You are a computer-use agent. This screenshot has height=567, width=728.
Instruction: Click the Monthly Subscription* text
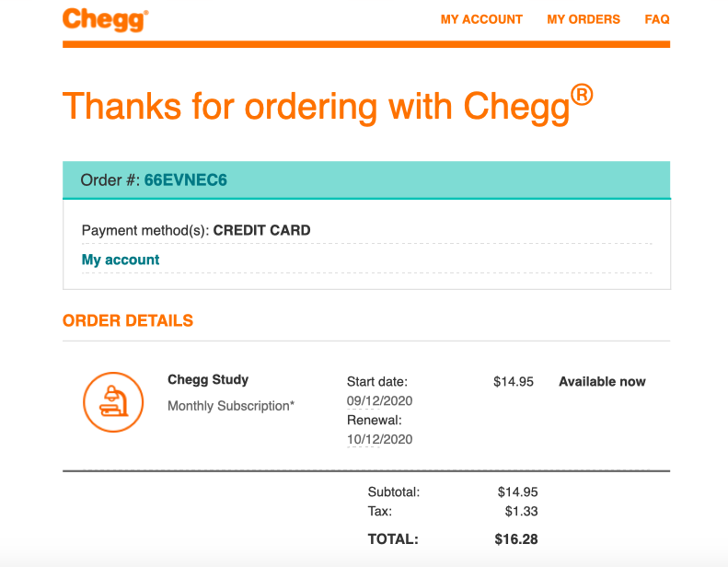[x=231, y=406]
